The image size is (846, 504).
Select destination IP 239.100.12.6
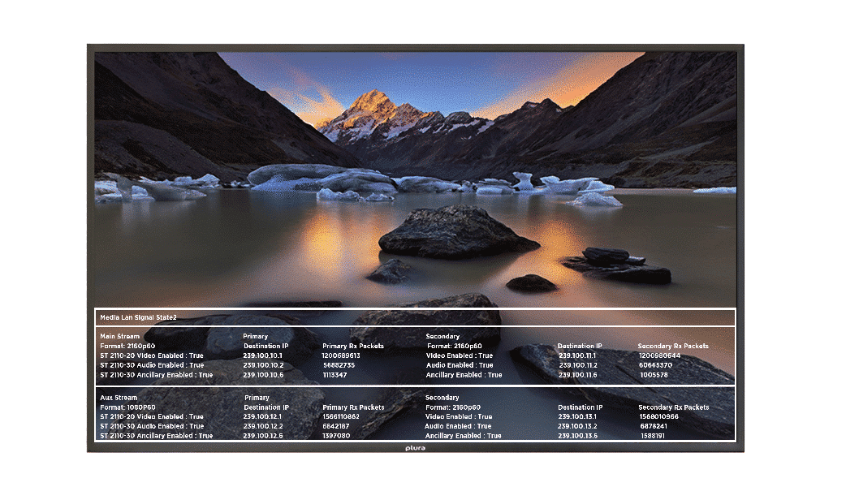pos(263,436)
